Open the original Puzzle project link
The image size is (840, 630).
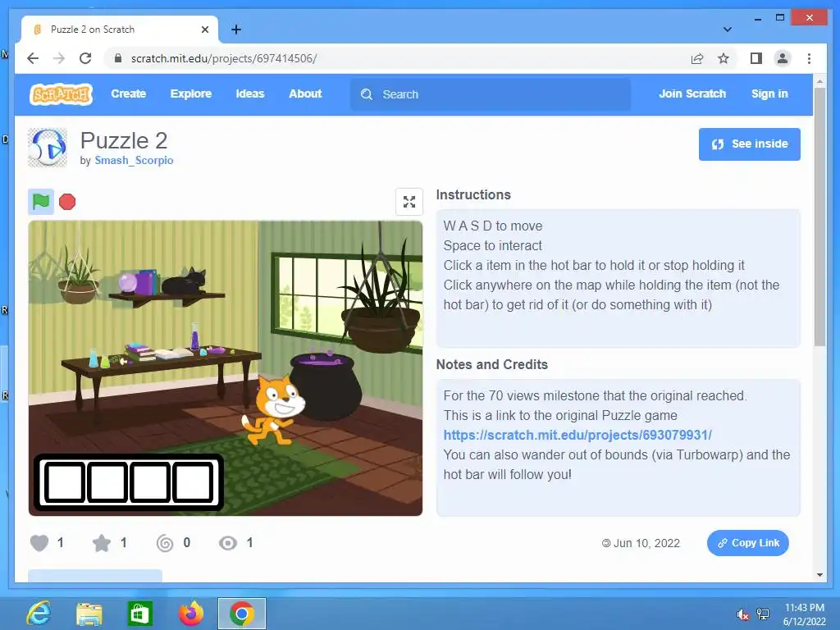point(577,435)
